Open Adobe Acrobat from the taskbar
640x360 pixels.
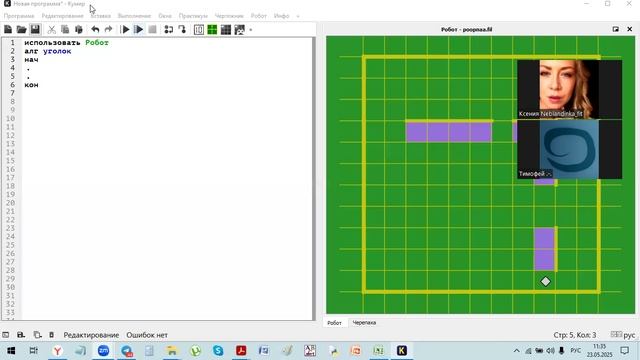point(241,351)
